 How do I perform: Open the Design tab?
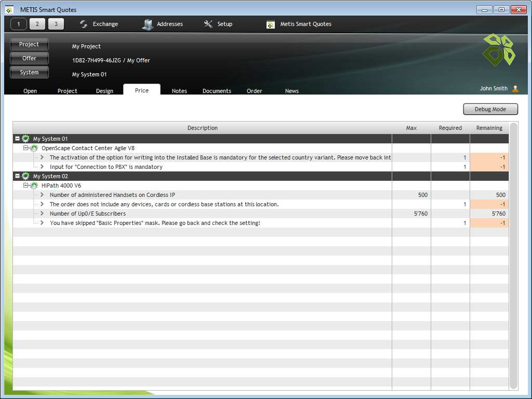pyautogui.click(x=104, y=91)
